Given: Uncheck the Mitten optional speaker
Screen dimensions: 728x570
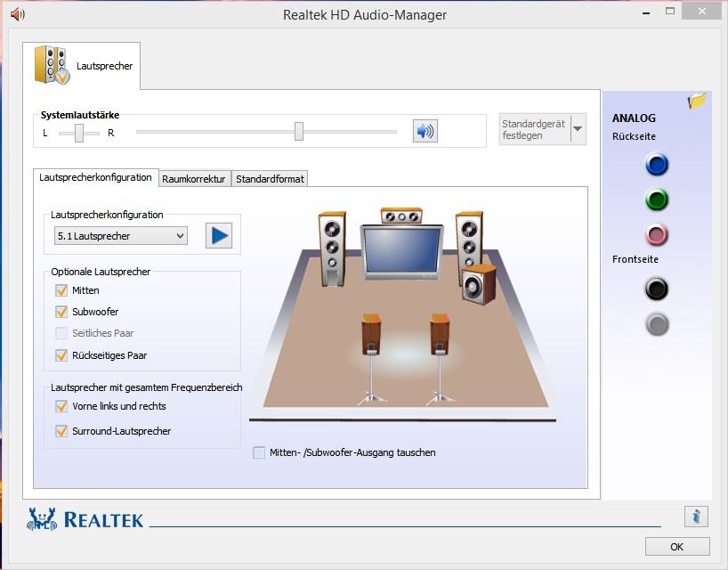Looking at the screenshot, I should point(61,290).
